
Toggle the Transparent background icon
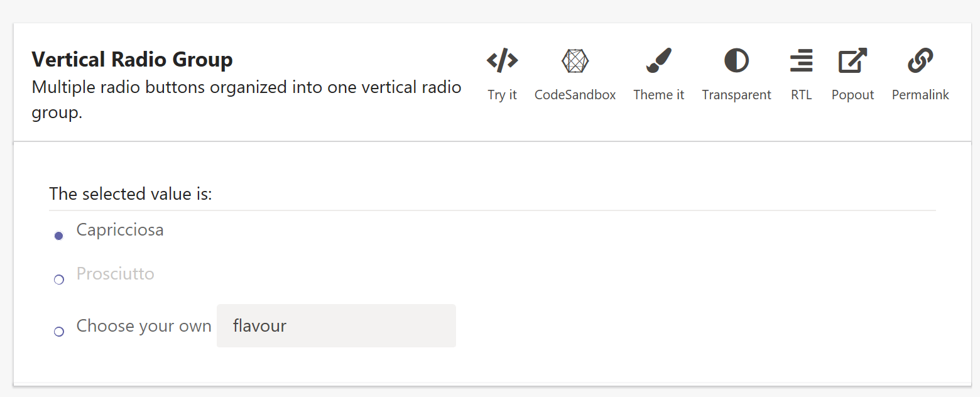[736, 60]
